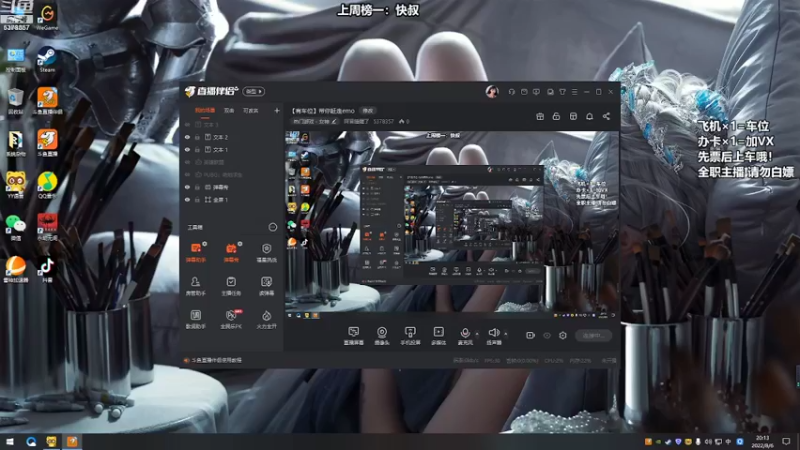Toggle preview eye icon in bottom bar
This screenshot has width=800, height=450.
547,335
